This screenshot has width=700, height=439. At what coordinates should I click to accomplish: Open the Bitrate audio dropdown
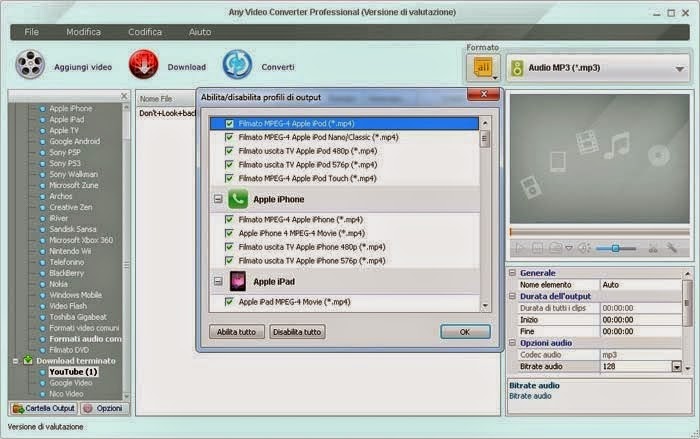pos(677,367)
